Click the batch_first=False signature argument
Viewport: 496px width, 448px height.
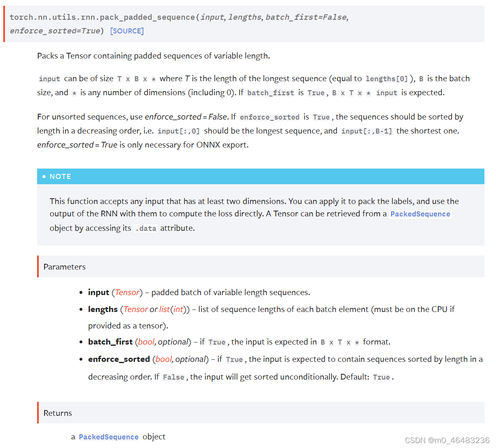(x=306, y=17)
